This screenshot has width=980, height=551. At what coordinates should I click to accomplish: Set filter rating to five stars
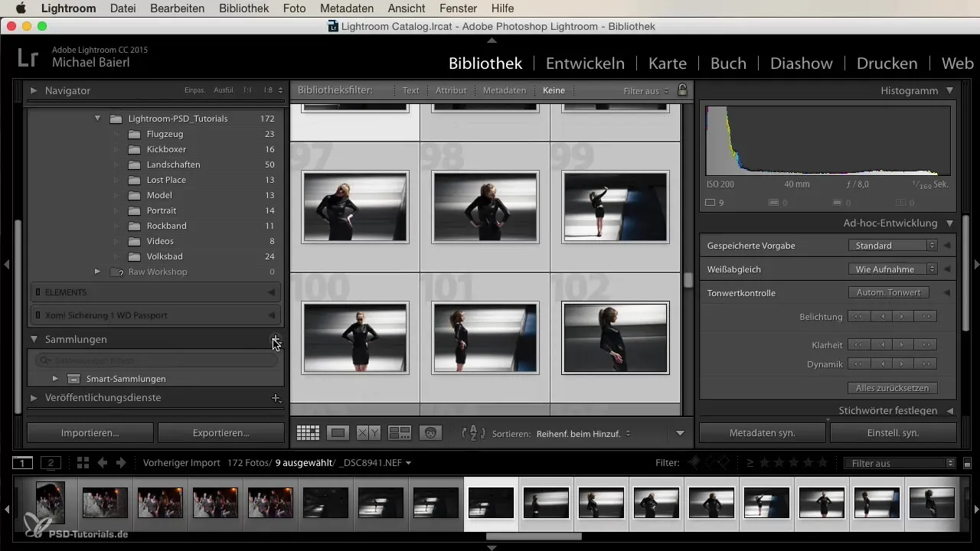(x=823, y=463)
